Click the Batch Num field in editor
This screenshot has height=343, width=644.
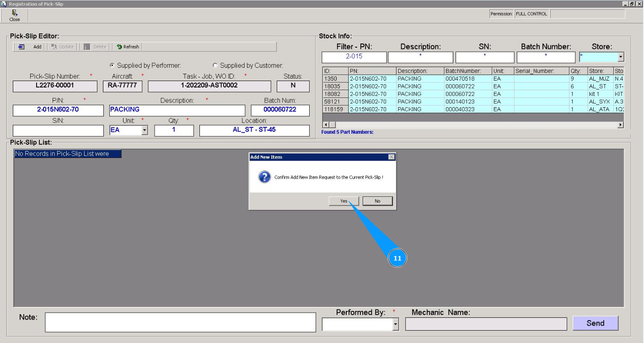[280, 110]
